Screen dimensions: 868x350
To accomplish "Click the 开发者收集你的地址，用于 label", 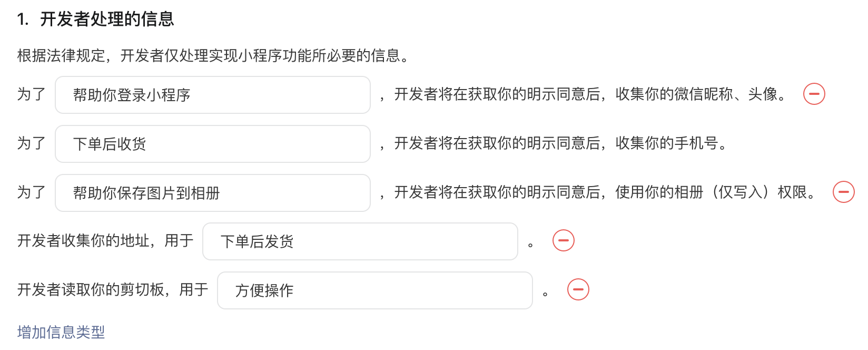I will 105,240.
